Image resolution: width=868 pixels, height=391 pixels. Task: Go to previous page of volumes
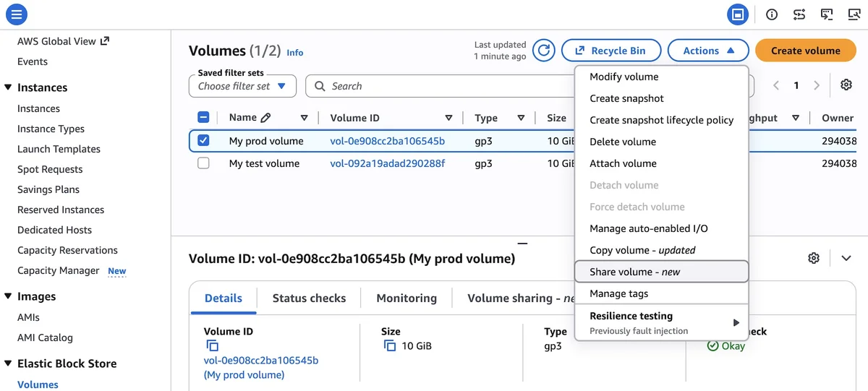click(x=776, y=85)
